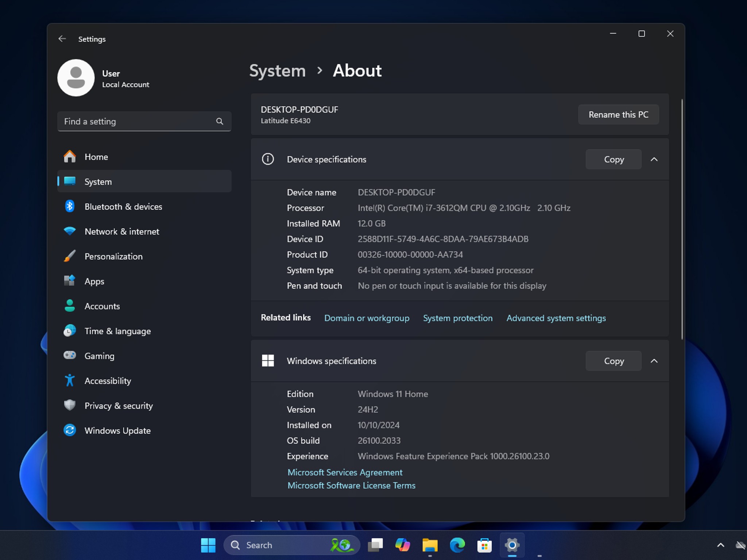This screenshot has width=747, height=560.
Task: Go to Network & internet settings
Action: coord(144,232)
